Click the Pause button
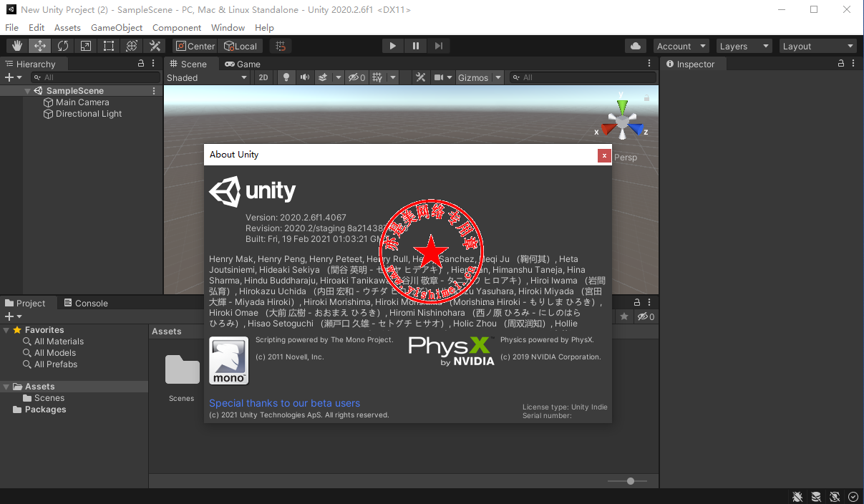Viewport: 864px width, 504px height. [x=415, y=46]
